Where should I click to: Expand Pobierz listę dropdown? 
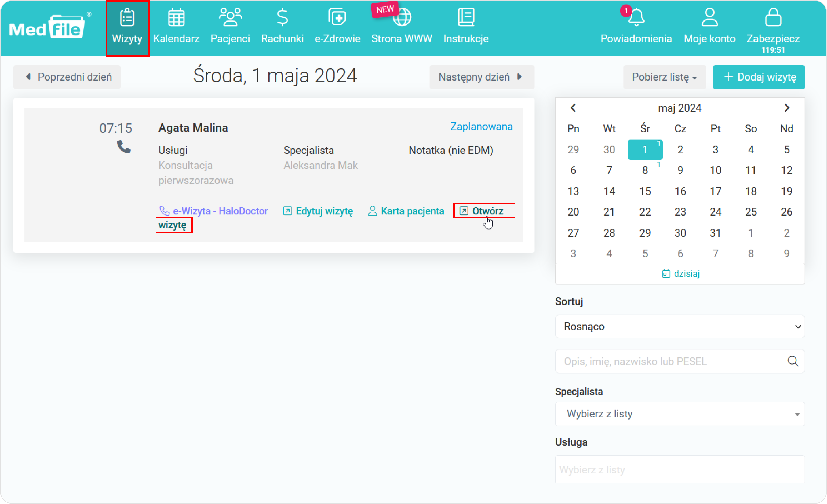pos(665,77)
